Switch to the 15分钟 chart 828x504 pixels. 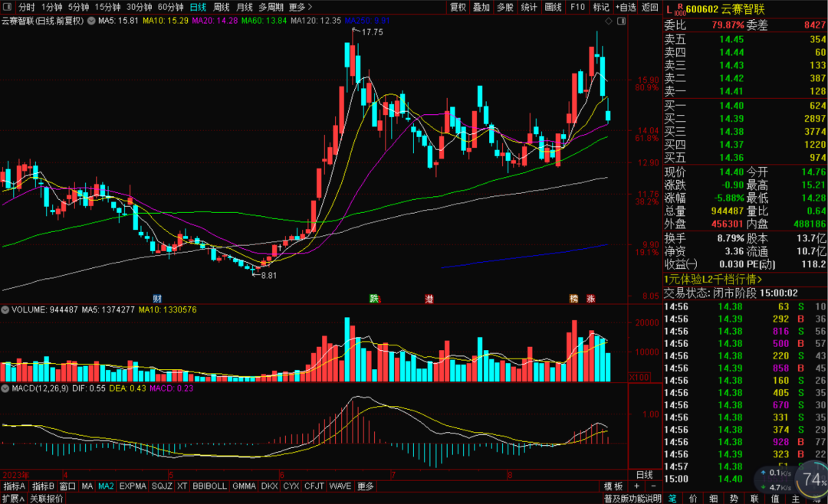(108, 8)
